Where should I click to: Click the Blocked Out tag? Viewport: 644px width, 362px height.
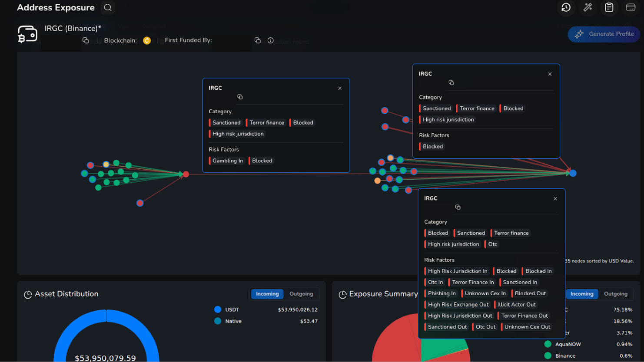point(529,293)
